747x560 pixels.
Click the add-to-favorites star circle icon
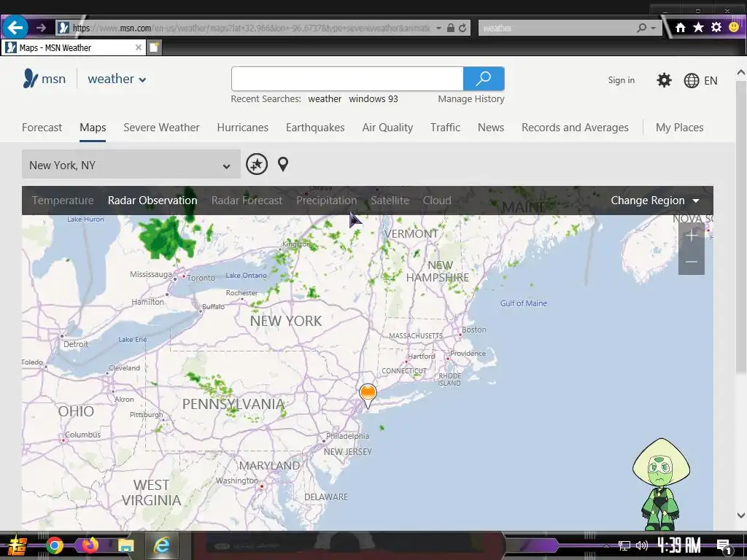click(256, 164)
